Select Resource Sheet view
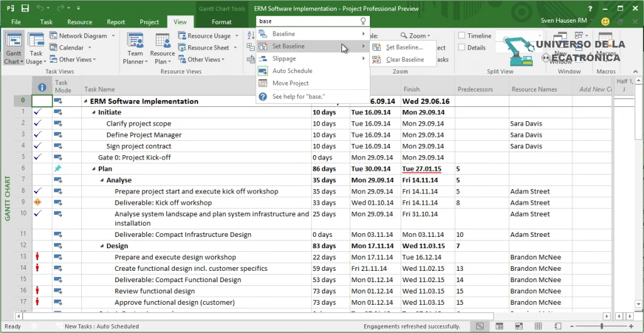This screenshot has height=333, width=644. pyautogui.click(x=208, y=48)
